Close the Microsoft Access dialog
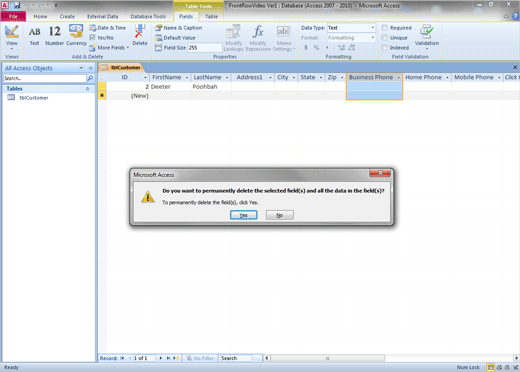 click(x=380, y=173)
